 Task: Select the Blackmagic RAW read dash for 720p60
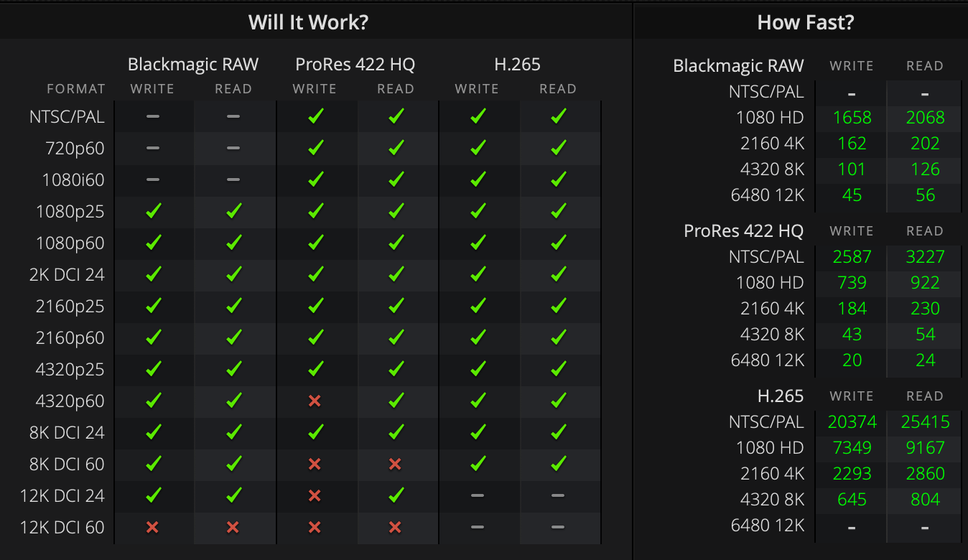coord(233,148)
